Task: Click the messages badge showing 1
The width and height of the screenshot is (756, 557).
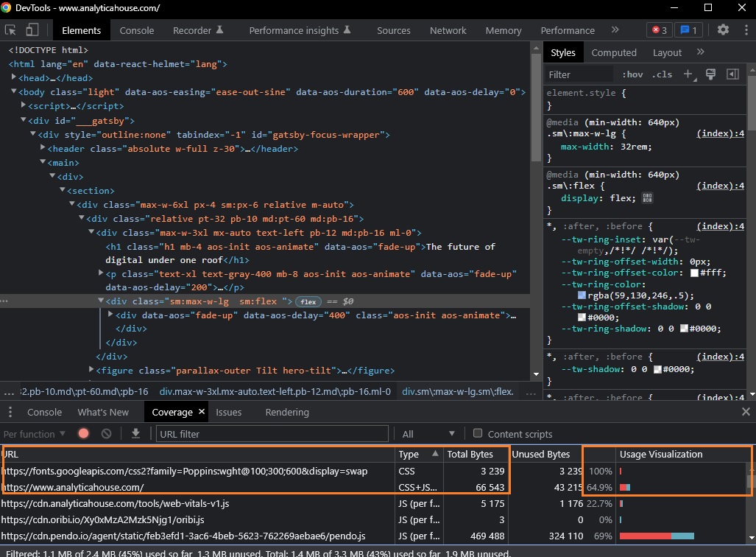Action: coord(688,30)
